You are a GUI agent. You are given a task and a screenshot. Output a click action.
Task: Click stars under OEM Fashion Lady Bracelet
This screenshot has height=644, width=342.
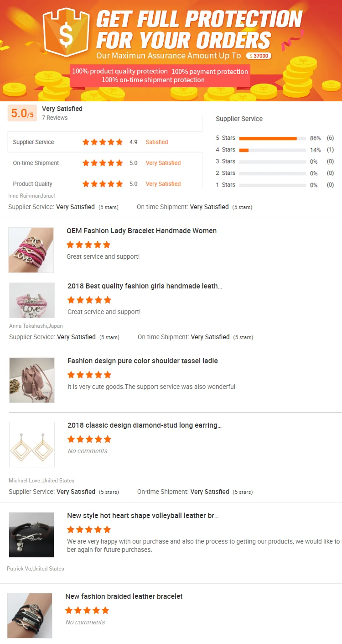[88, 245]
